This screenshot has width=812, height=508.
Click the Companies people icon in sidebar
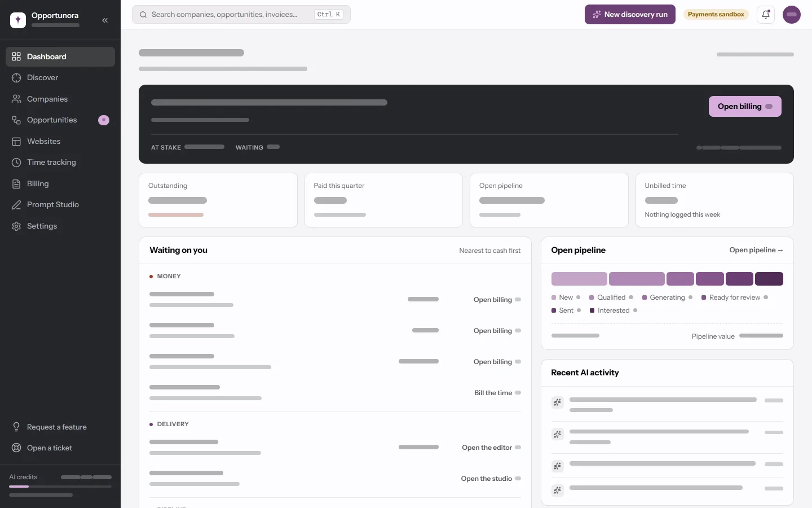(x=16, y=99)
